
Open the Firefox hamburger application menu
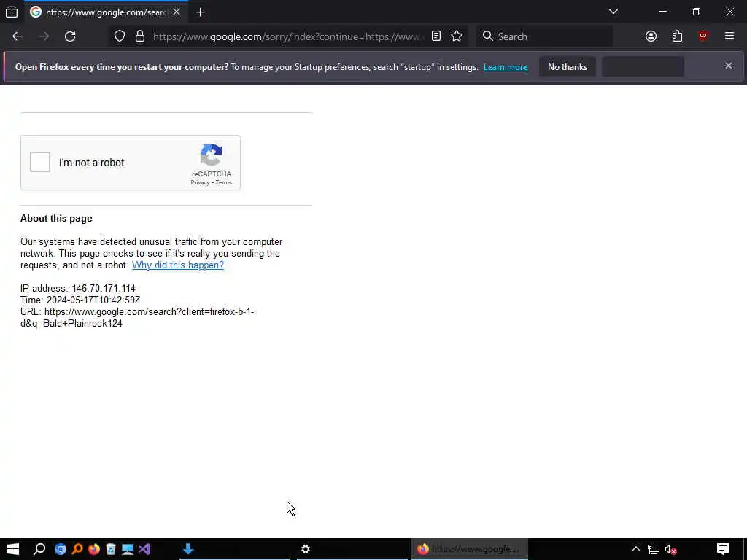coord(729,36)
